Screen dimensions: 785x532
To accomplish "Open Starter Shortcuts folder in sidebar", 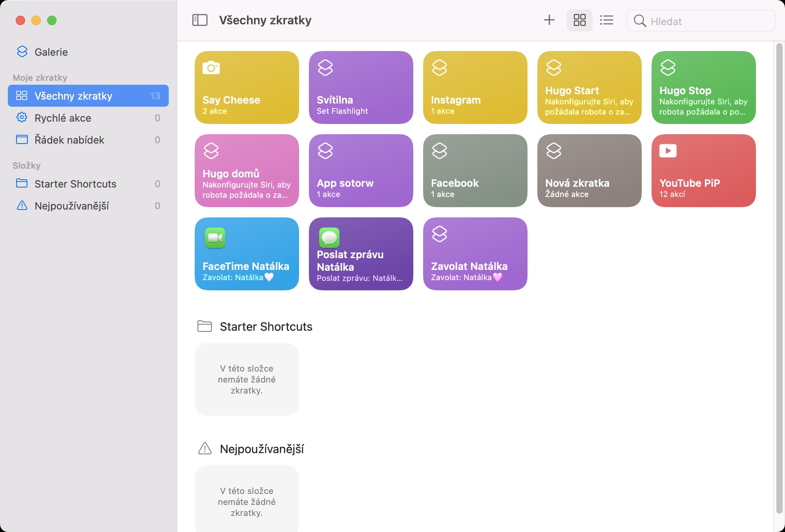I will pos(75,184).
